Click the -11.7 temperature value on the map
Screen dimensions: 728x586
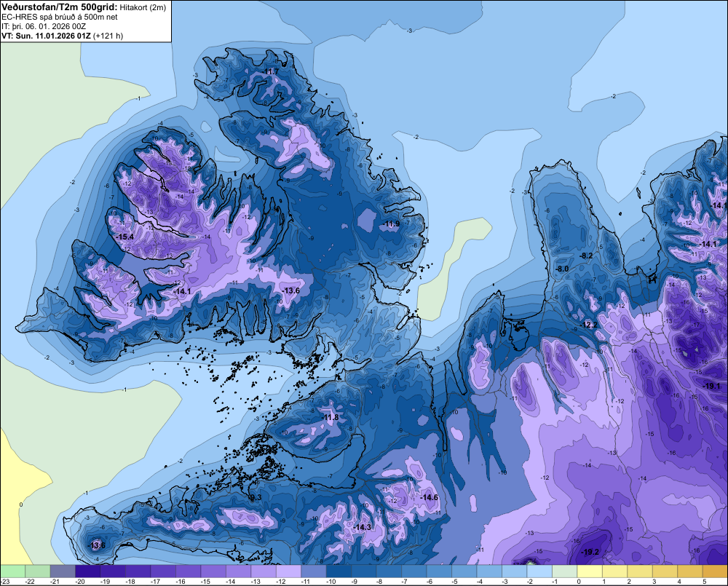[x=270, y=71]
